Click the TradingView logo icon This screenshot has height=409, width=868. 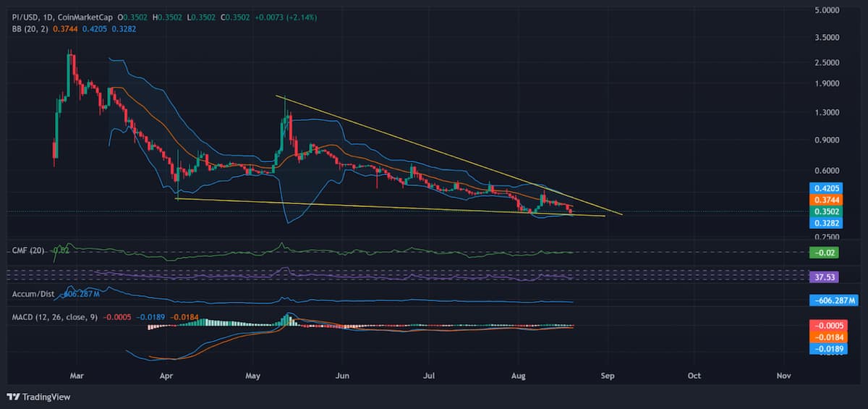point(13,397)
